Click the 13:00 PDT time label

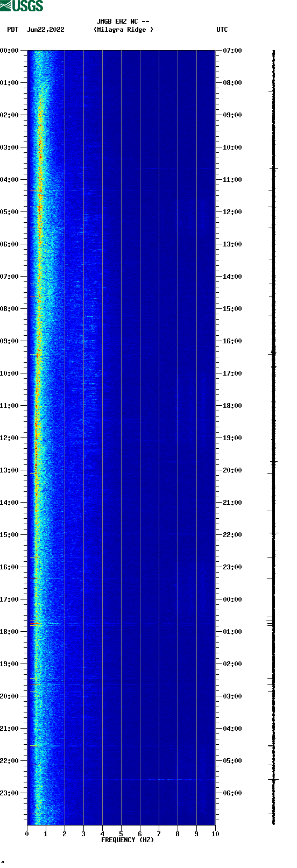pyautogui.click(x=10, y=470)
